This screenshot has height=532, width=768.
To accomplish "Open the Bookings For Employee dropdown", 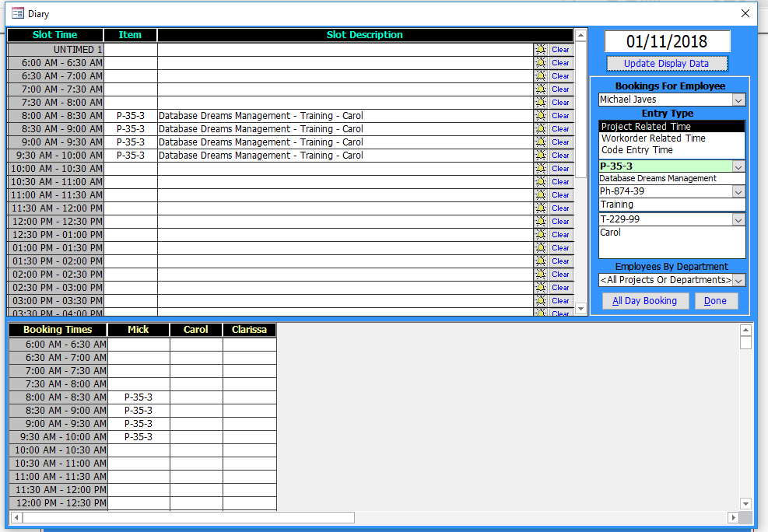I will [738, 100].
